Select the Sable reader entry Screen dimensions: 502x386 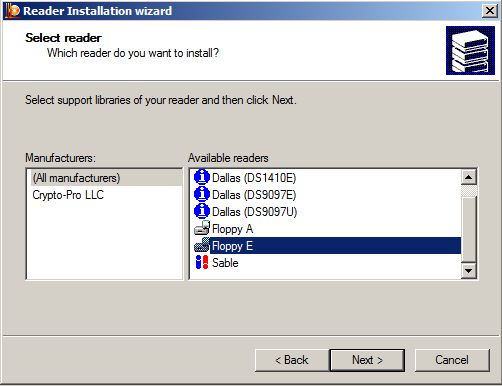pos(225,263)
